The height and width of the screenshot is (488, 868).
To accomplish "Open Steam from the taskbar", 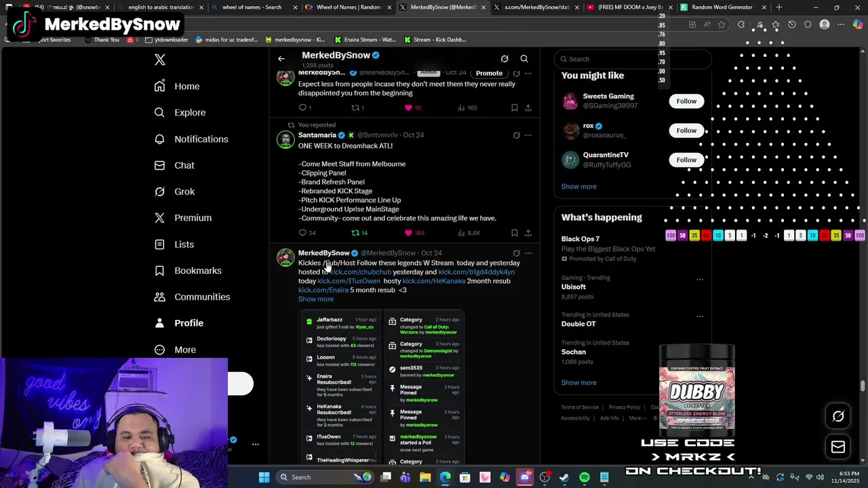I will pos(564,477).
